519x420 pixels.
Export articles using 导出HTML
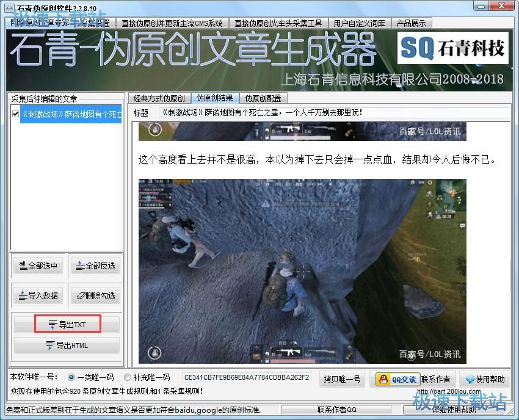[67, 346]
